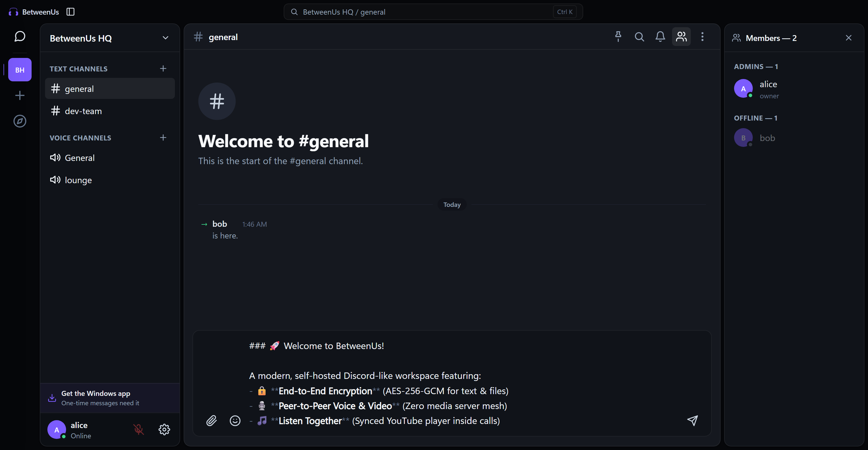The width and height of the screenshot is (868, 450).
Task: Switch to the dev-team channel
Action: pyautogui.click(x=110, y=111)
